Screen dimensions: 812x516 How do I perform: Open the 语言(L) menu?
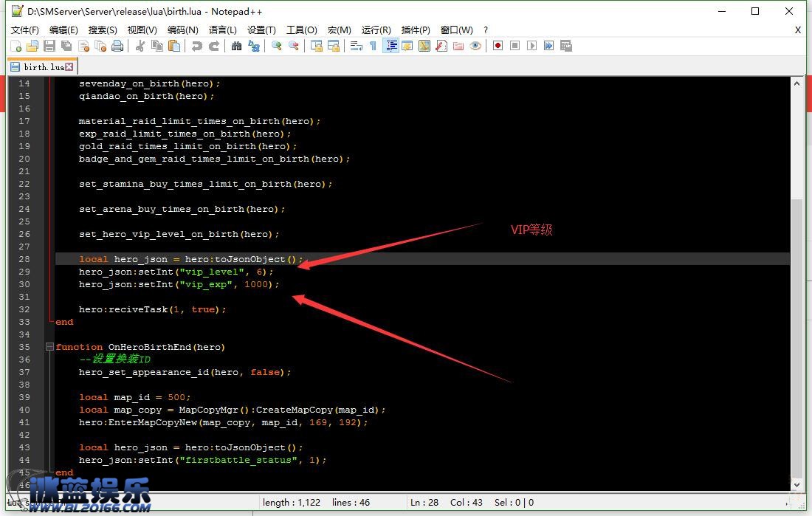[x=223, y=30]
